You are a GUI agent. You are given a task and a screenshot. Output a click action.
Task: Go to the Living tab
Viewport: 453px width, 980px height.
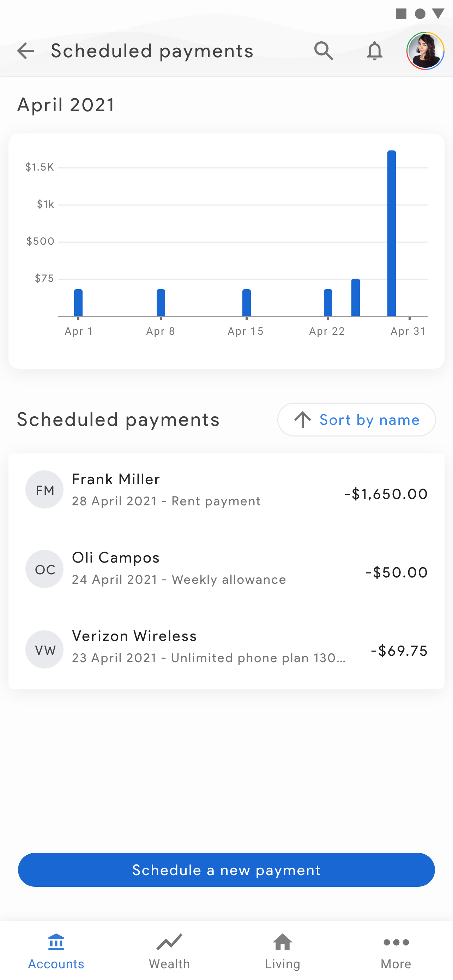click(283, 951)
